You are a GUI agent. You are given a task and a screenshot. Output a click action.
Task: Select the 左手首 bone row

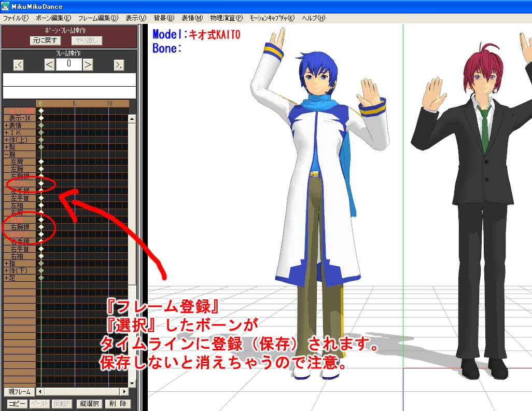pyautogui.click(x=19, y=198)
